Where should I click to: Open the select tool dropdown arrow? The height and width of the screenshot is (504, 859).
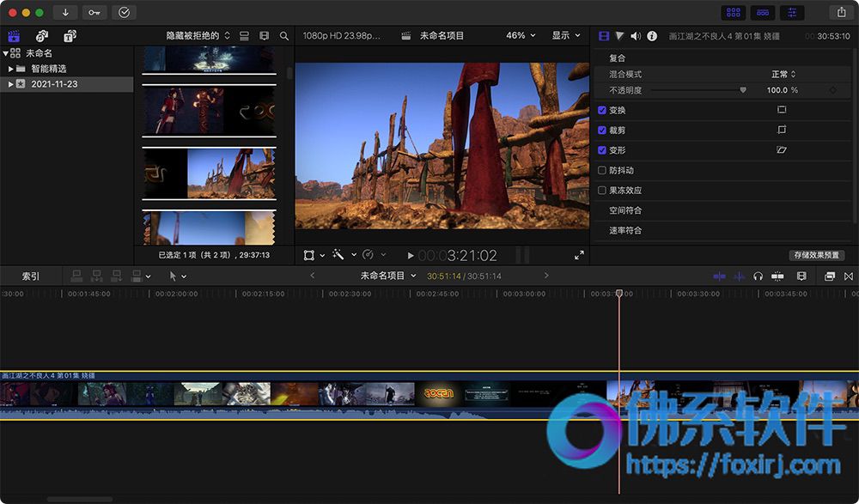pos(184,276)
